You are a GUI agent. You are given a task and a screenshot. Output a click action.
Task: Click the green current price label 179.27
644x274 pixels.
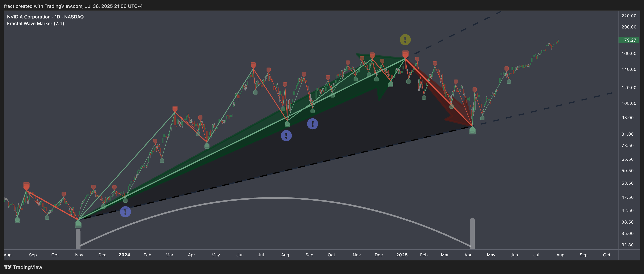click(629, 40)
